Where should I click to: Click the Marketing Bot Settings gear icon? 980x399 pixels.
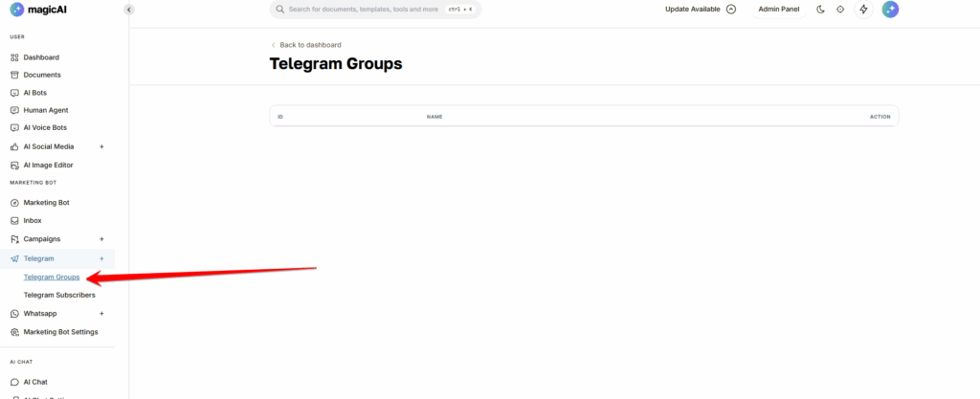[x=15, y=332]
